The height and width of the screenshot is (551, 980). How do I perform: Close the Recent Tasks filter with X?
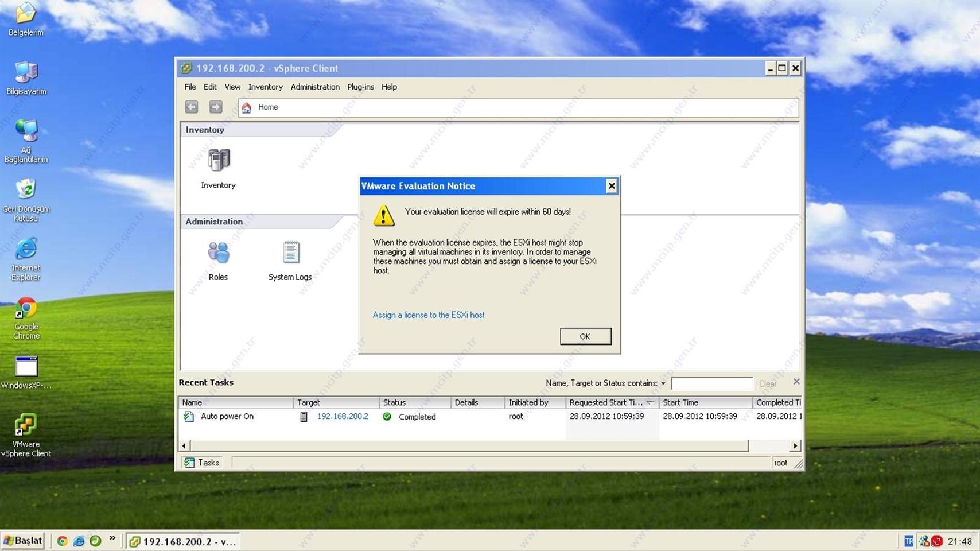pyautogui.click(x=796, y=382)
